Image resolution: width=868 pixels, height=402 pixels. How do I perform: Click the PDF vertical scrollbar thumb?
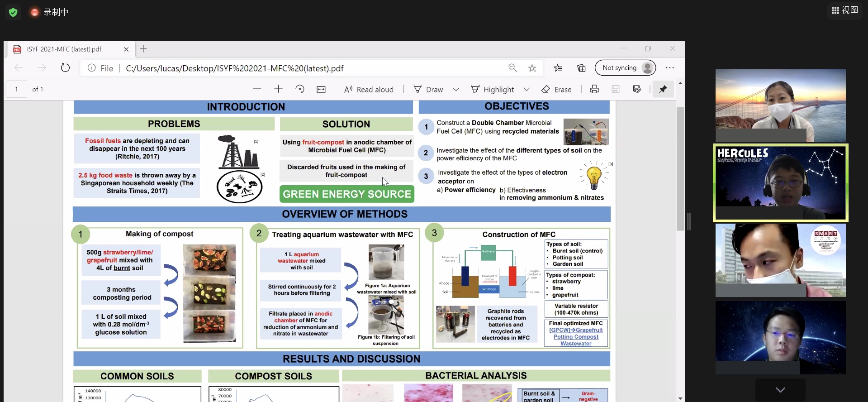click(x=680, y=167)
